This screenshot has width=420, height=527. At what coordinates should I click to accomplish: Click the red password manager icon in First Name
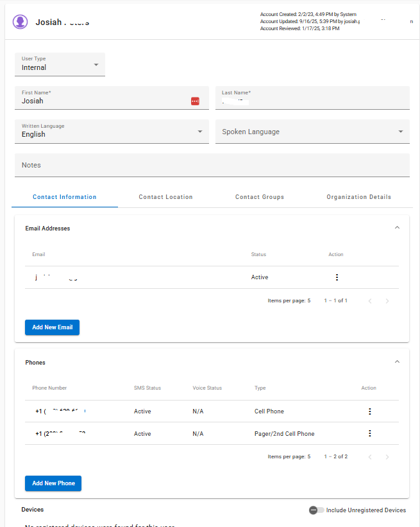[x=195, y=101]
